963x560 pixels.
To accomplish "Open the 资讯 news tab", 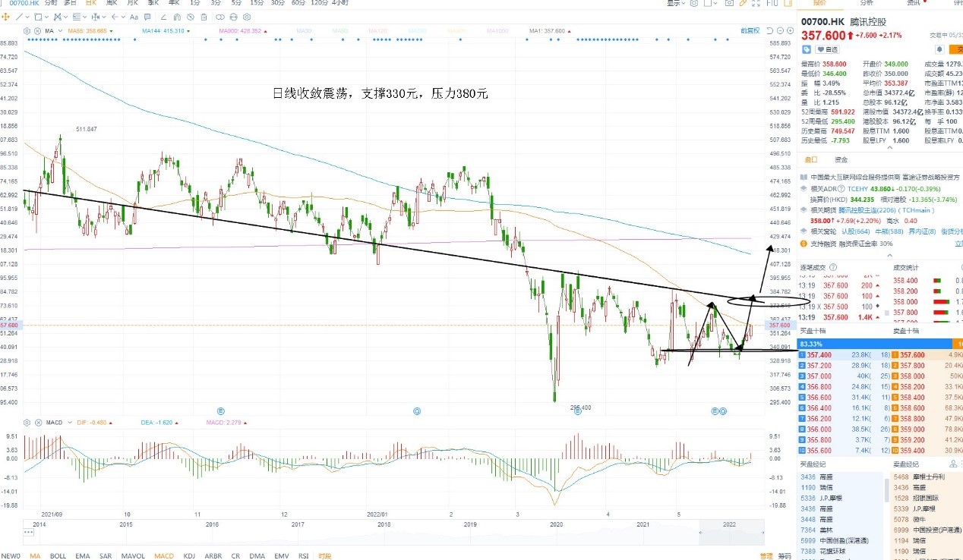I will point(913,3).
